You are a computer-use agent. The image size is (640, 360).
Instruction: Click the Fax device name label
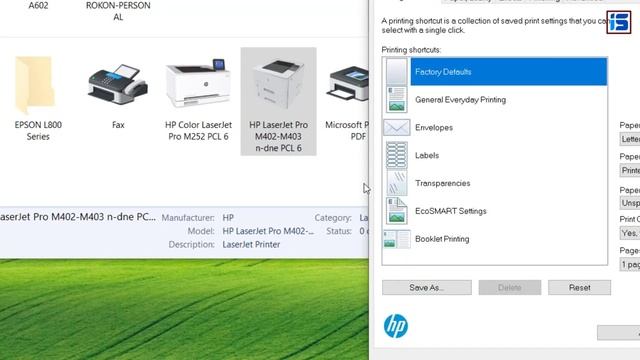pos(118,125)
